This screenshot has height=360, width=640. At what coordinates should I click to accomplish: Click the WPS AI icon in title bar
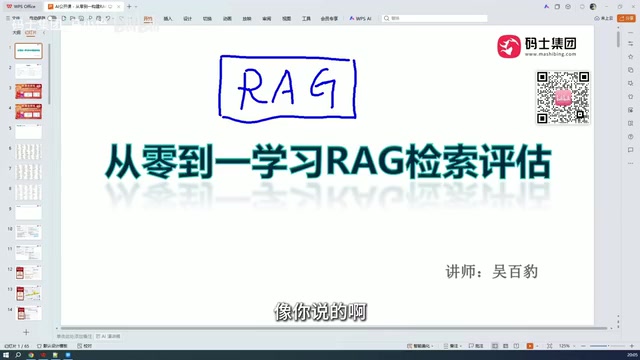(x=546, y=7)
